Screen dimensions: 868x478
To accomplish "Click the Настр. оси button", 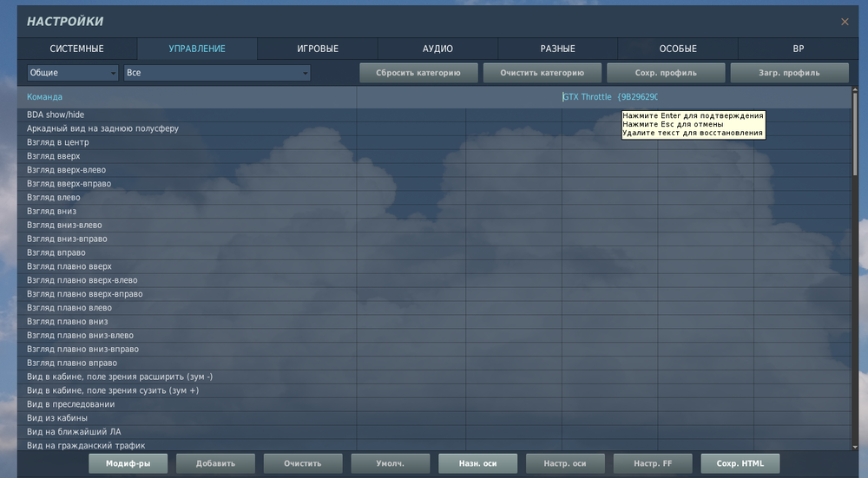I will point(565,463).
